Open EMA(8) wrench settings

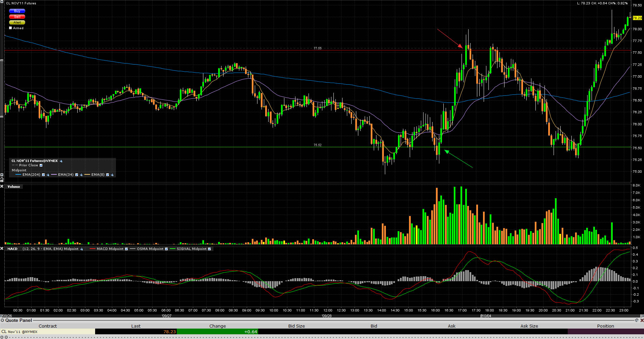click(x=112, y=175)
